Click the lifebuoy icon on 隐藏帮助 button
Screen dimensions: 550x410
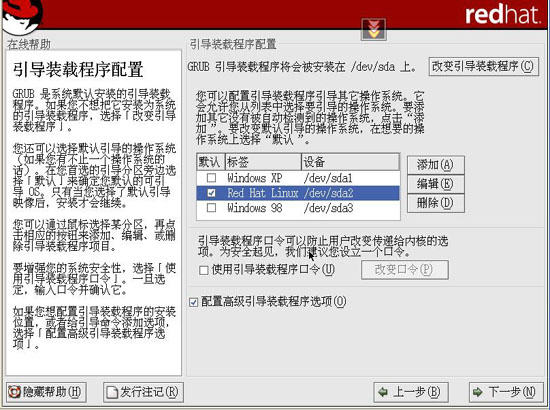[x=14, y=392]
